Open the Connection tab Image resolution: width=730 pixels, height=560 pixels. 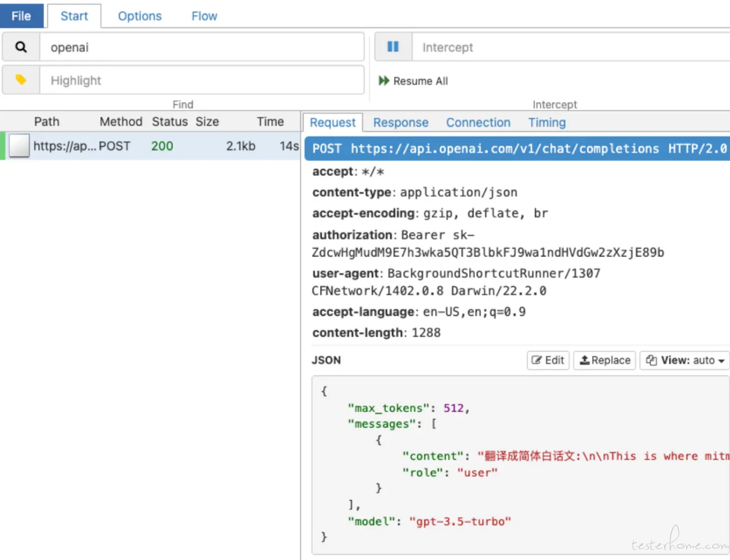tap(478, 123)
